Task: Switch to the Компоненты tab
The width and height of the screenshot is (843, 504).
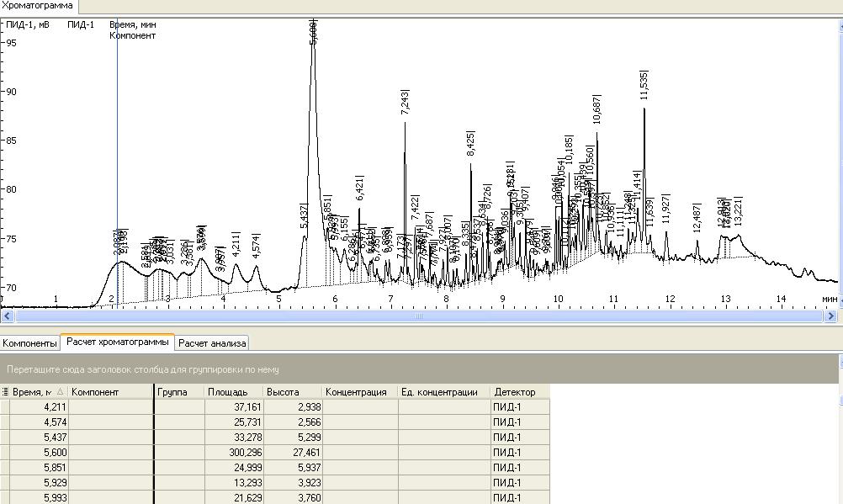Action: 30,343
